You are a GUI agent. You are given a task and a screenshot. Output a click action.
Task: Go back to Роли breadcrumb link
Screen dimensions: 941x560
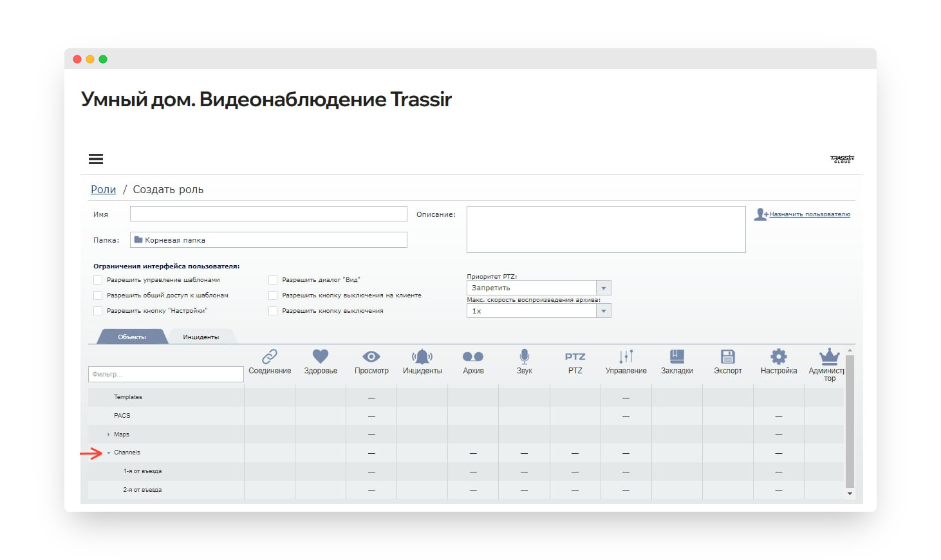pyautogui.click(x=103, y=189)
